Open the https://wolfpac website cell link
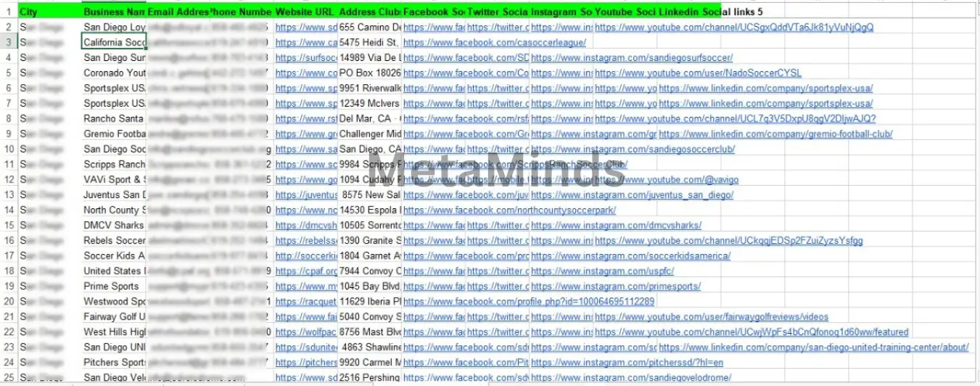This screenshot has width=980, height=386. coord(307,332)
